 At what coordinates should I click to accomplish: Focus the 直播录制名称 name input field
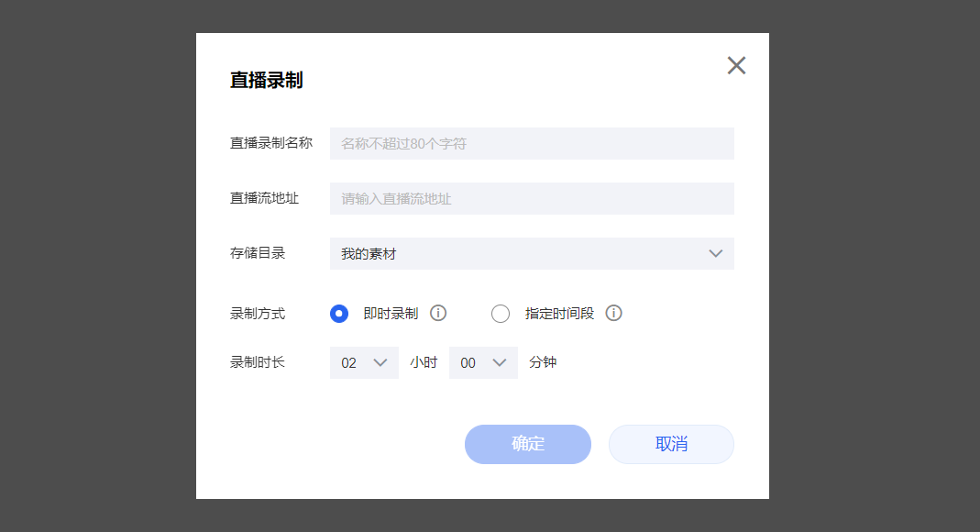(532, 144)
